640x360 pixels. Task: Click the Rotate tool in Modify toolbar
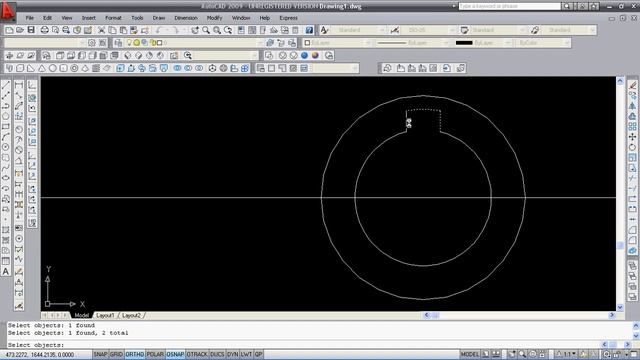click(632, 147)
